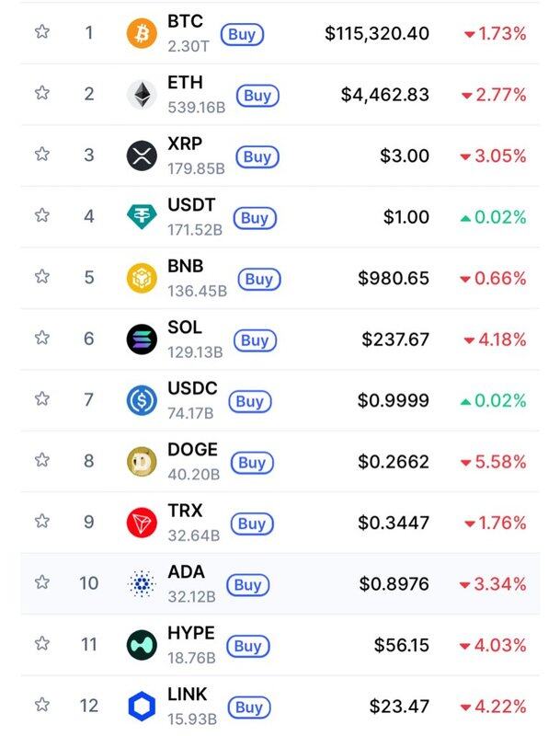560x736 pixels.
Task: Open the Bitcoin coin logo
Action: (142, 33)
